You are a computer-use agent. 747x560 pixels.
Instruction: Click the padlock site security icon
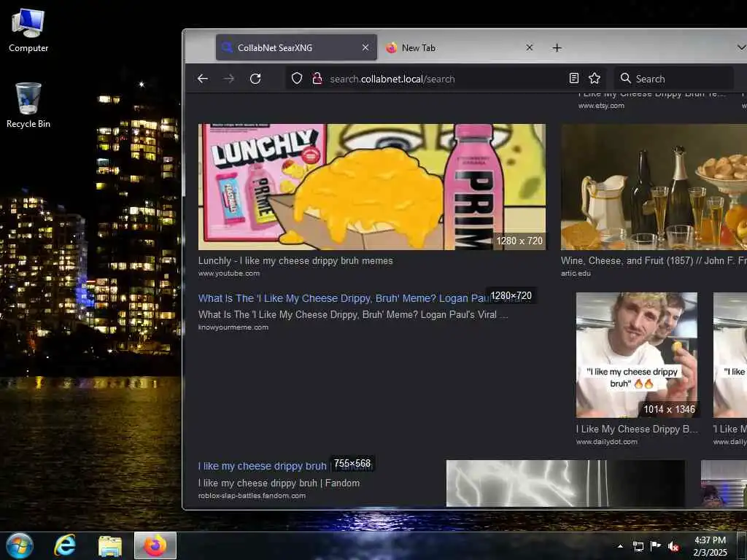(317, 78)
